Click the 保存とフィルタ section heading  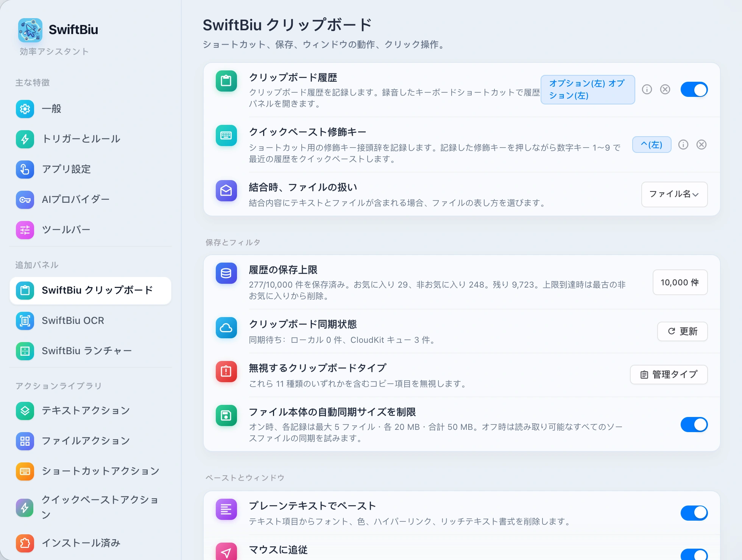click(x=233, y=243)
